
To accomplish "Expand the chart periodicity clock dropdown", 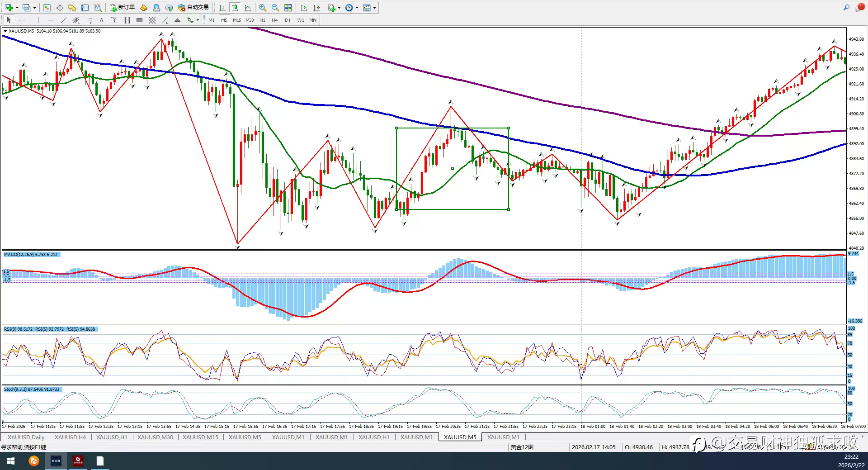I will (357, 8).
